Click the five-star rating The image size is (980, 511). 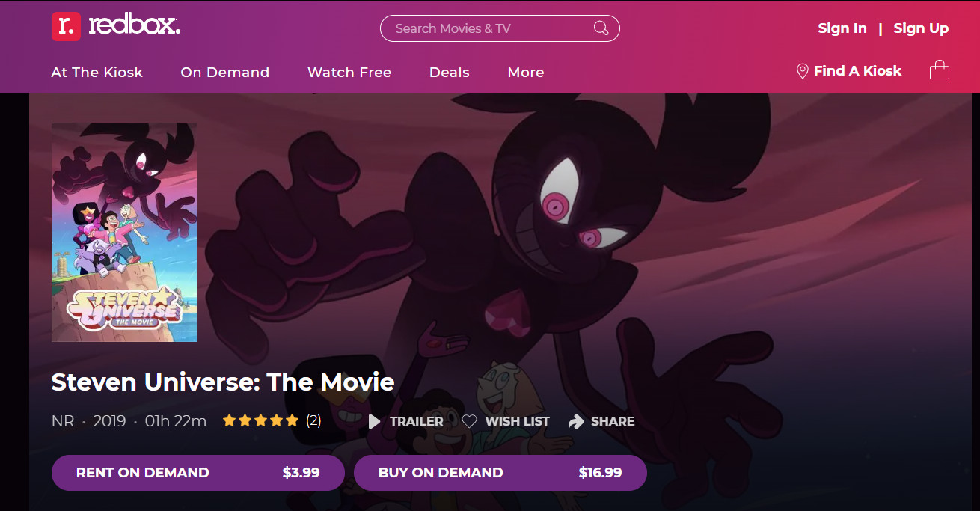click(260, 420)
